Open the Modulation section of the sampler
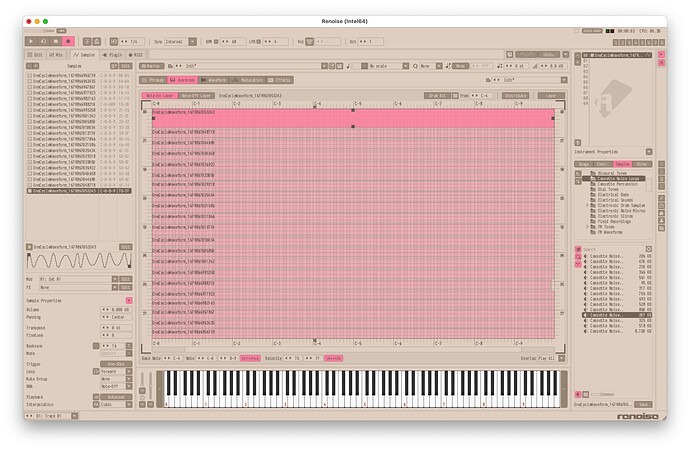The width and height of the screenshot is (690, 451). 247,80
